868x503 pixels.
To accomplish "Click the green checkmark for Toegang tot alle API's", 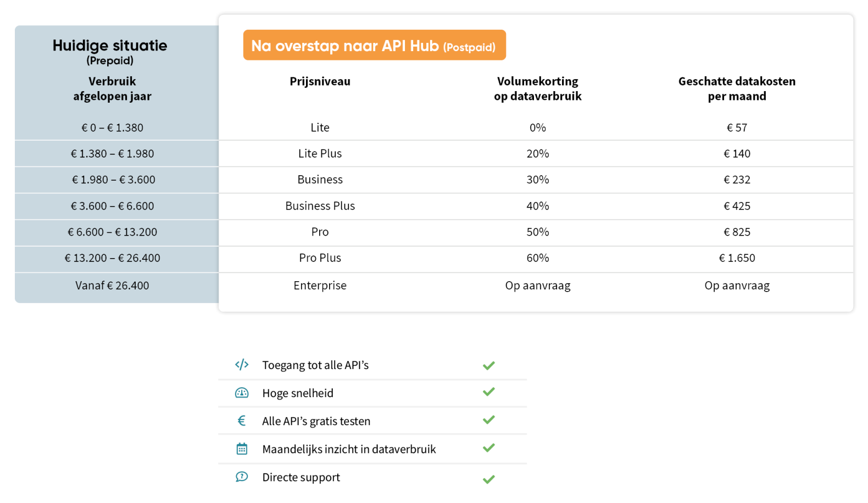I will 489,365.
